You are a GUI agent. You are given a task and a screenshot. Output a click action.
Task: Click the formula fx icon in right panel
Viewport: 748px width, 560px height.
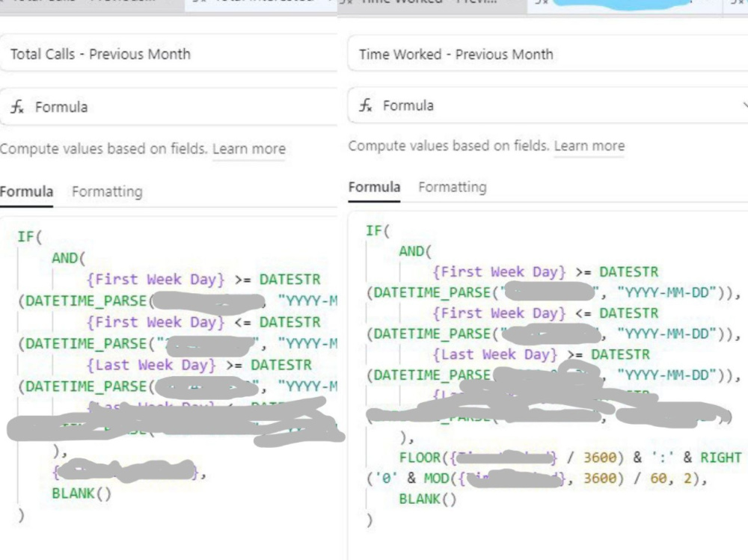(366, 105)
